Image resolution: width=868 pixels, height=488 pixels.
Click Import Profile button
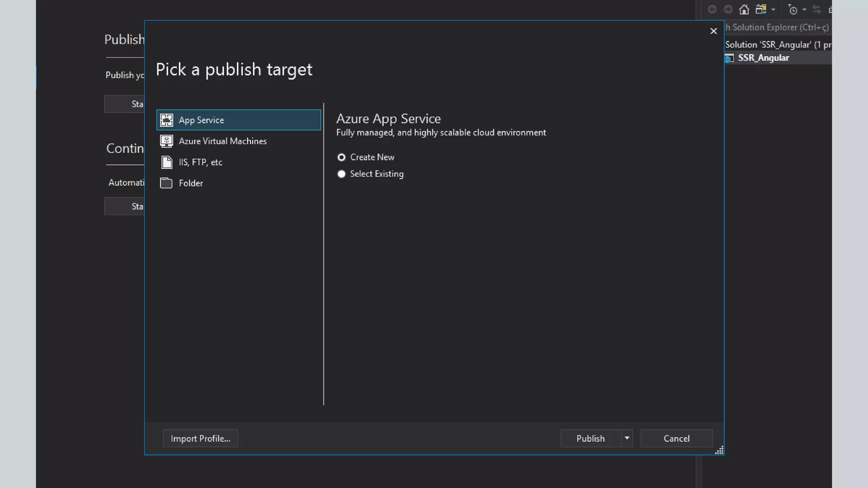[200, 438]
